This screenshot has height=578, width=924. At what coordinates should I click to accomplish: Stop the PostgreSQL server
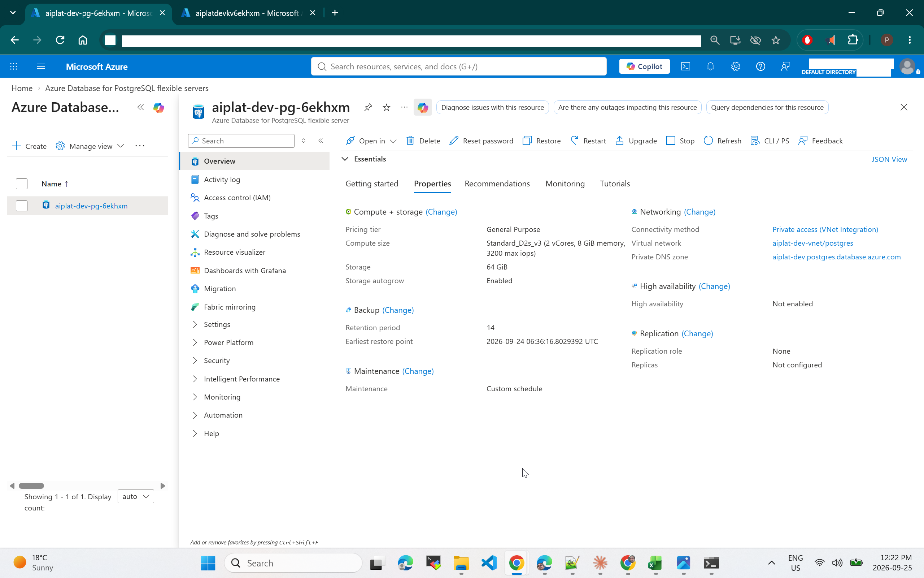680,141
